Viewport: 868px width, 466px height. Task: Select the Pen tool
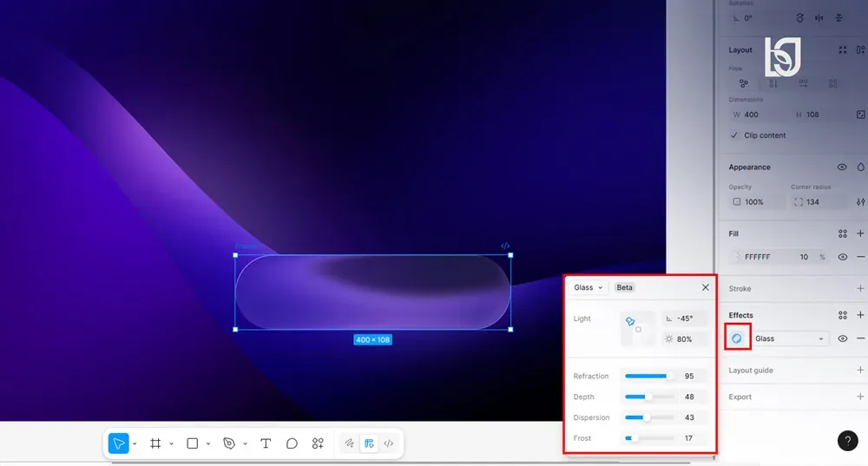point(229,443)
